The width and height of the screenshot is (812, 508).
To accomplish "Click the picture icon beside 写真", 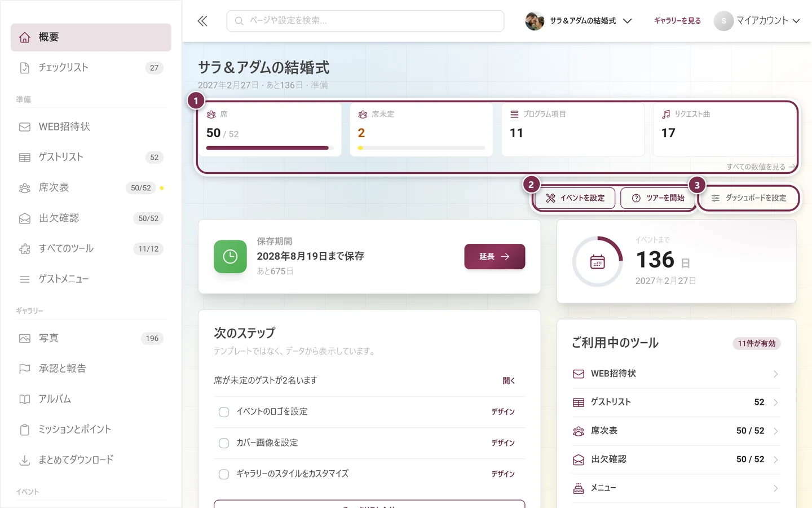I will click(x=25, y=339).
